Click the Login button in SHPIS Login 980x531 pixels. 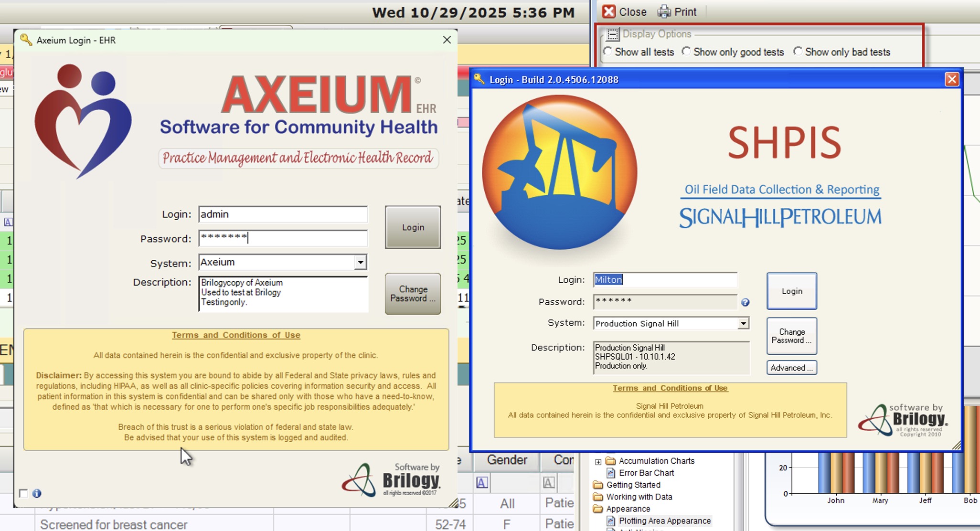[x=792, y=291]
